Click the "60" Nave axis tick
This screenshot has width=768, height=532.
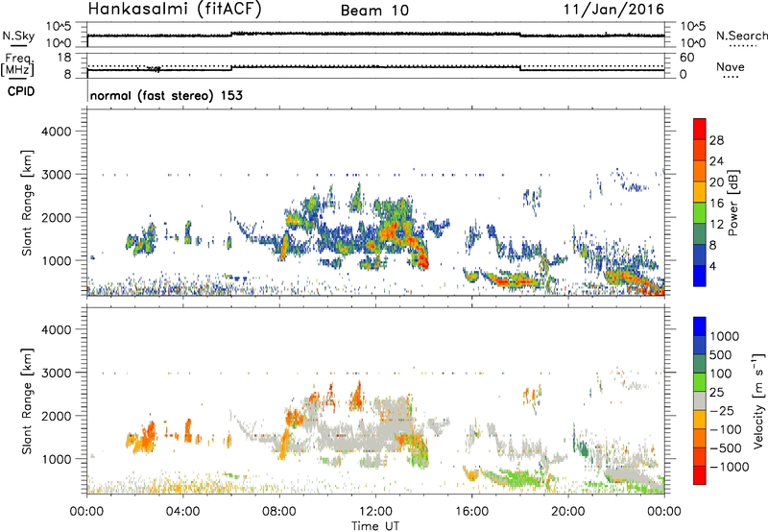point(687,58)
